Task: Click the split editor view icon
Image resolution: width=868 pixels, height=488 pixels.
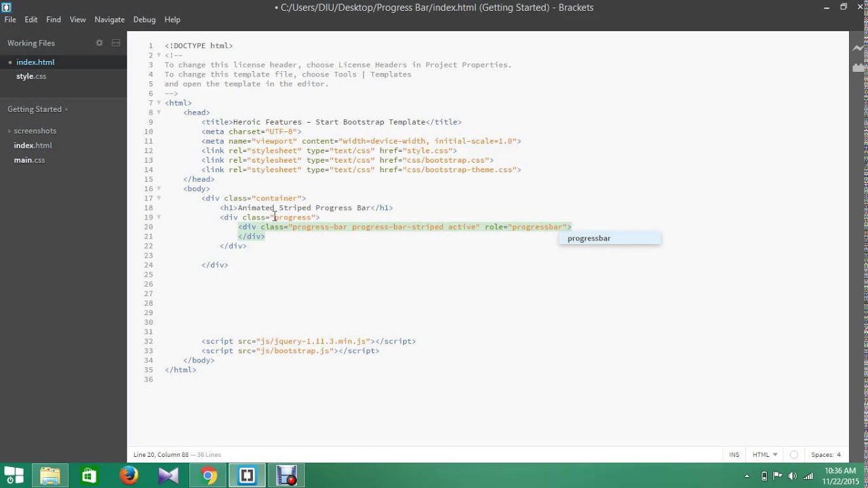Action: (116, 43)
